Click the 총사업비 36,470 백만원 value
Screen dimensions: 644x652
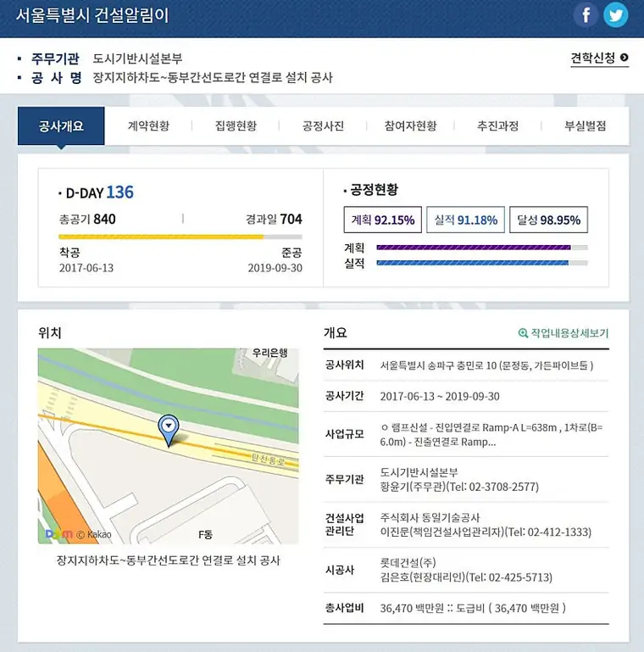473,609
